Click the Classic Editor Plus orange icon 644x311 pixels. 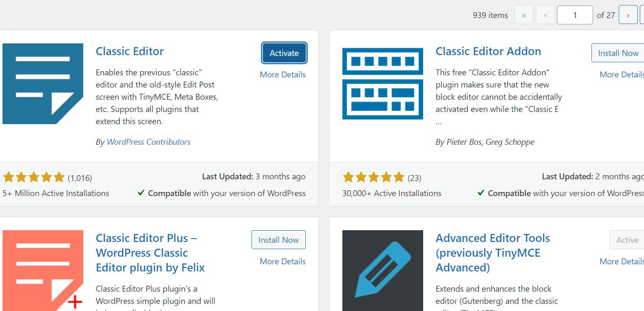(x=43, y=269)
